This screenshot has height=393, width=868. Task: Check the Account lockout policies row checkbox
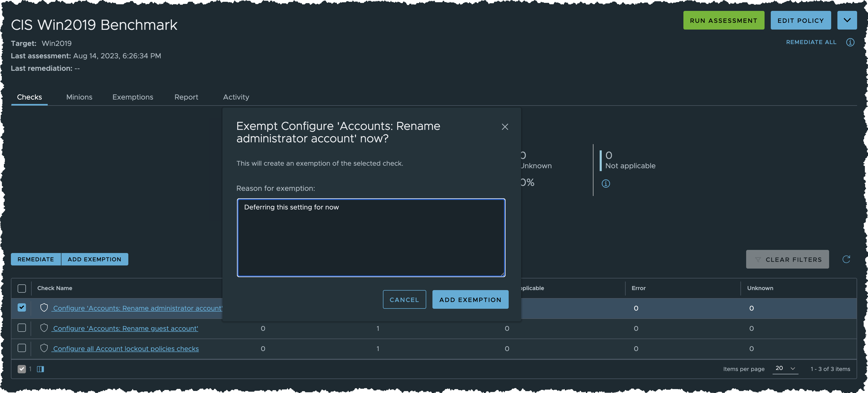click(x=22, y=348)
